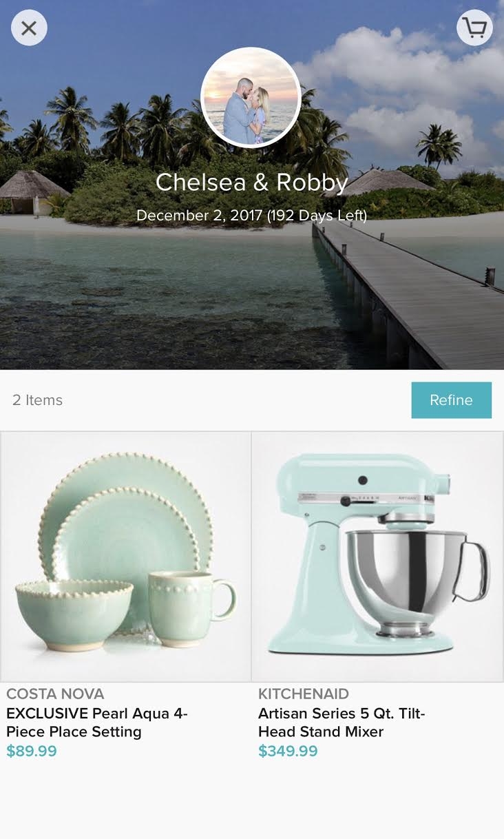This screenshot has width=504, height=839.
Task: Close the registry with the X icon
Action: (x=29, y=28)
